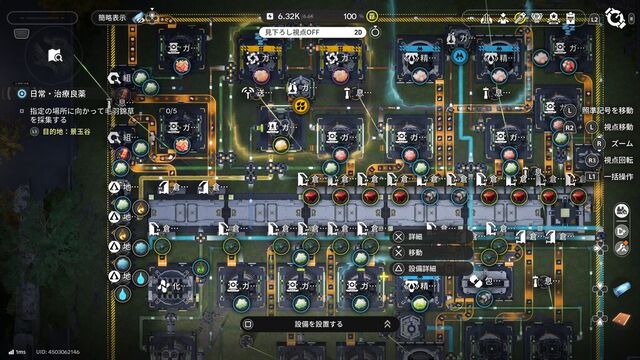Click the large rotating gear icon at top right
This screenshot has width=640, height=360.
615,18
